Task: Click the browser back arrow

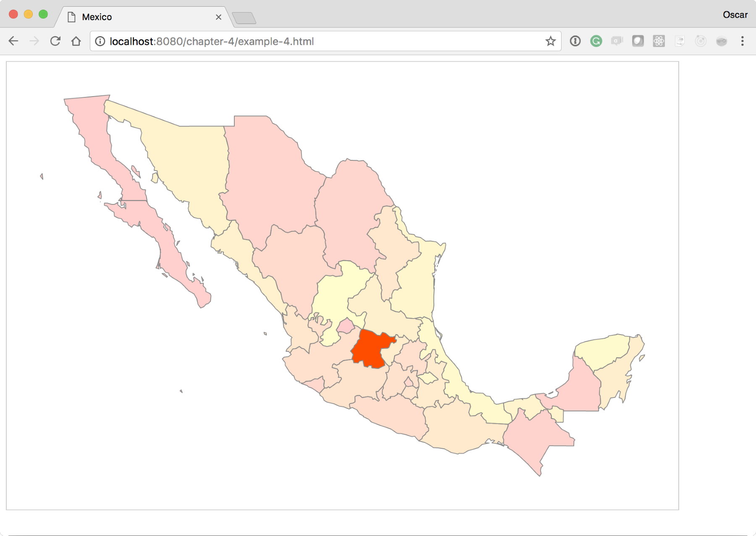Action: (x=13, y=41)
